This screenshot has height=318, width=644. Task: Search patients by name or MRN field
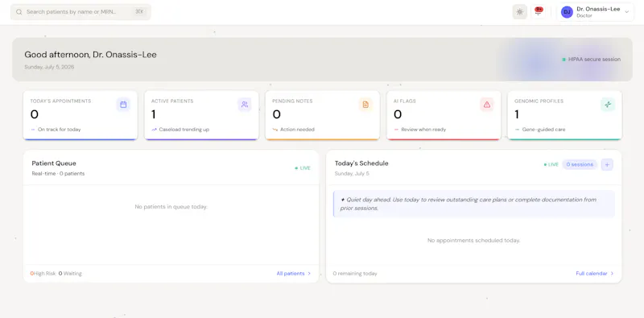(x=80, y=12)
